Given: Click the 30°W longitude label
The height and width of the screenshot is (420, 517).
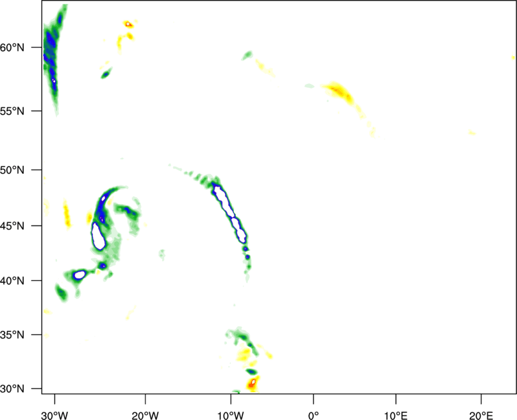Looking at the screenshot, I should (54, 415).
